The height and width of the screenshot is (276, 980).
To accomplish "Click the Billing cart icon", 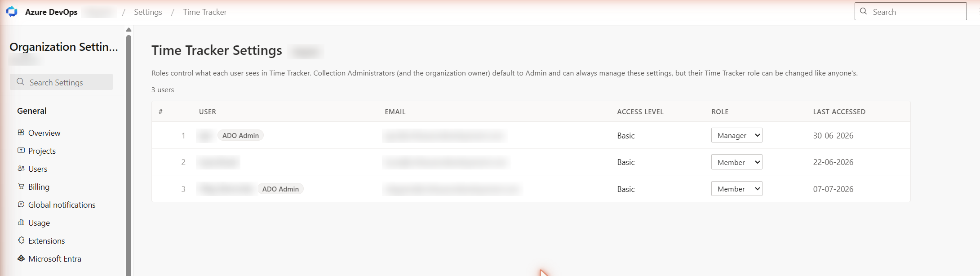I will pos(21,187).
